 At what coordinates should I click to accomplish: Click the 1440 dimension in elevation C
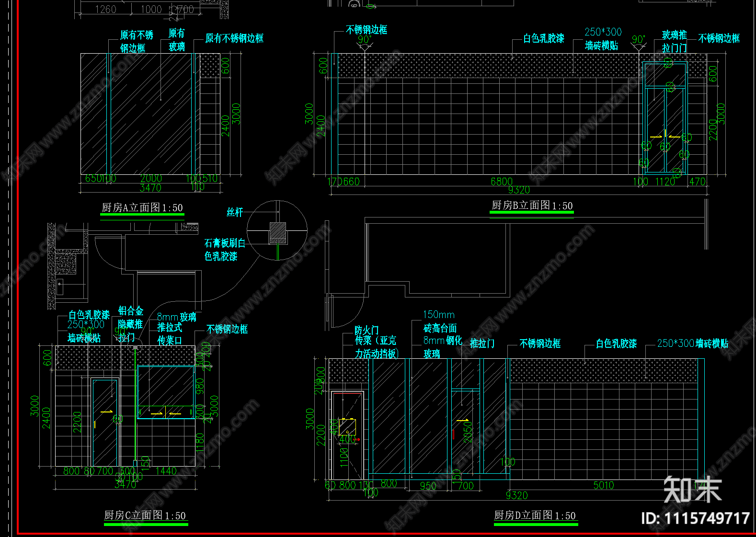(166, 471)
